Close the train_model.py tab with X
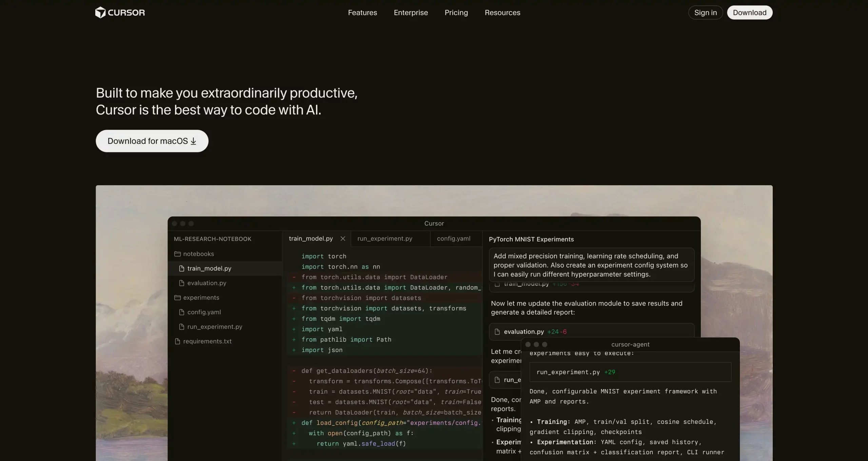This screenshot has height=461, width=868. pyautogui.click(x=343, y=238)
